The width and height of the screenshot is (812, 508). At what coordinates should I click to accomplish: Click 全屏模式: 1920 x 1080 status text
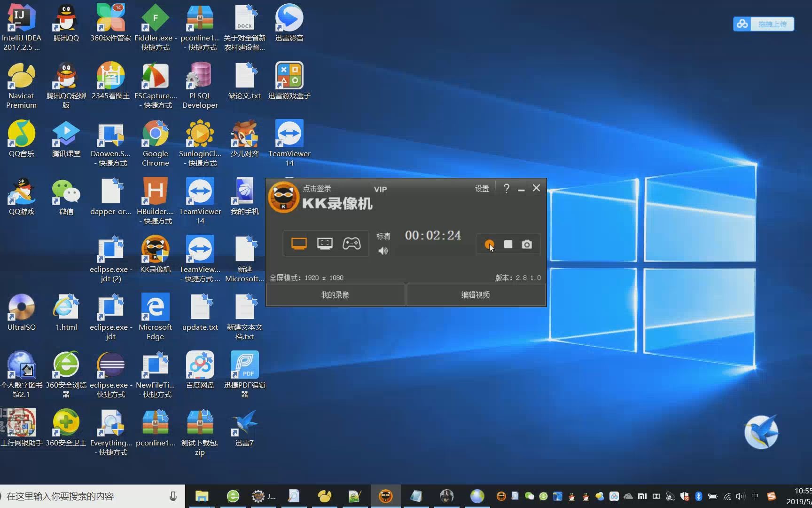[x=306, y=278]
